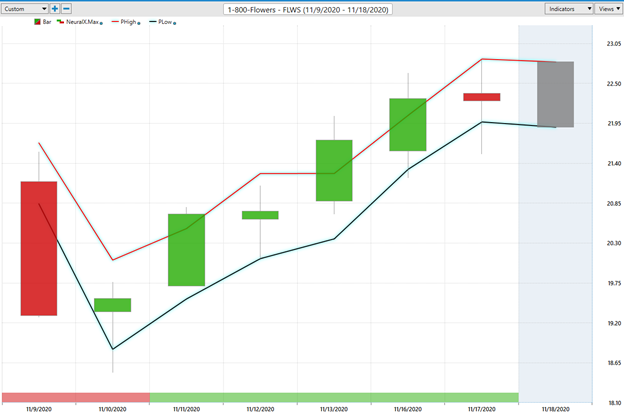Screen dimensions: 624x417
Task: Click the 19.20 price axis label
Action: [614, 323]
